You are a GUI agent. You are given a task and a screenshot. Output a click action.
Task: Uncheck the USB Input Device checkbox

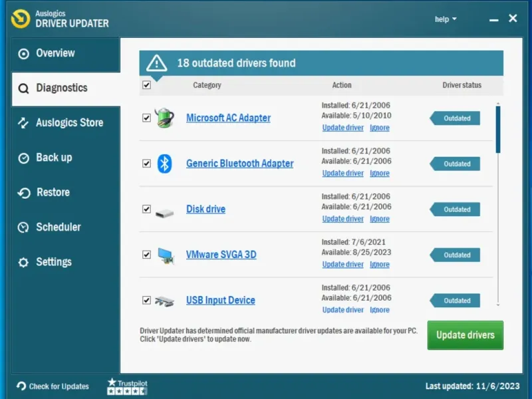[x=146, y=301]
